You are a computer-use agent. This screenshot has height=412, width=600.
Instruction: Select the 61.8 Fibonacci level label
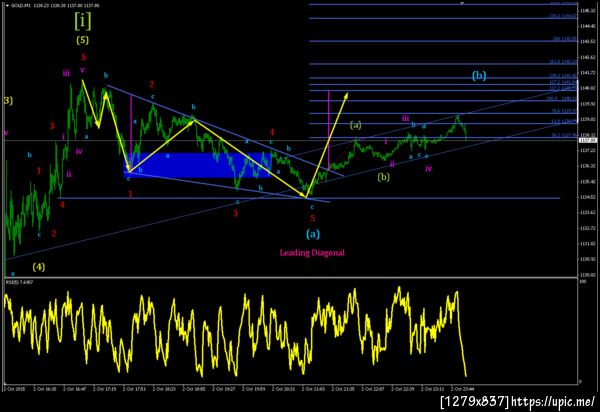click(x=564, y=121)
